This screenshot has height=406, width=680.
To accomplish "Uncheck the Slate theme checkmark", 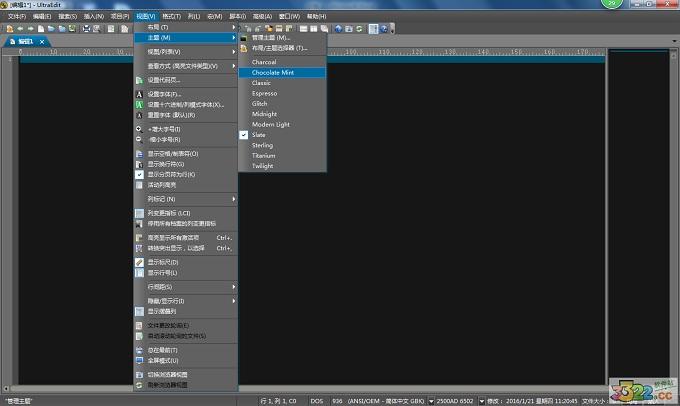I will point(244,135).
